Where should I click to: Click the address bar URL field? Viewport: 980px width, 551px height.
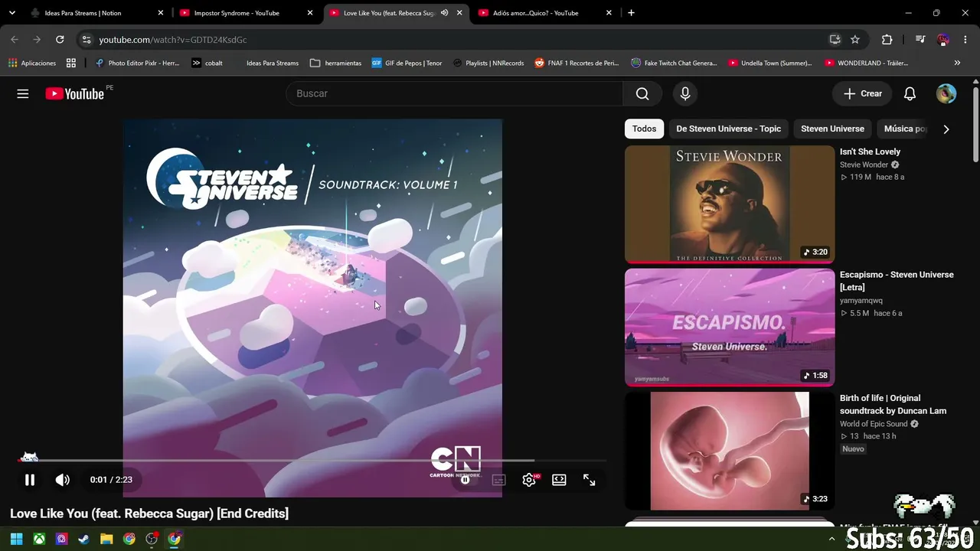click(x=459, y=40)
